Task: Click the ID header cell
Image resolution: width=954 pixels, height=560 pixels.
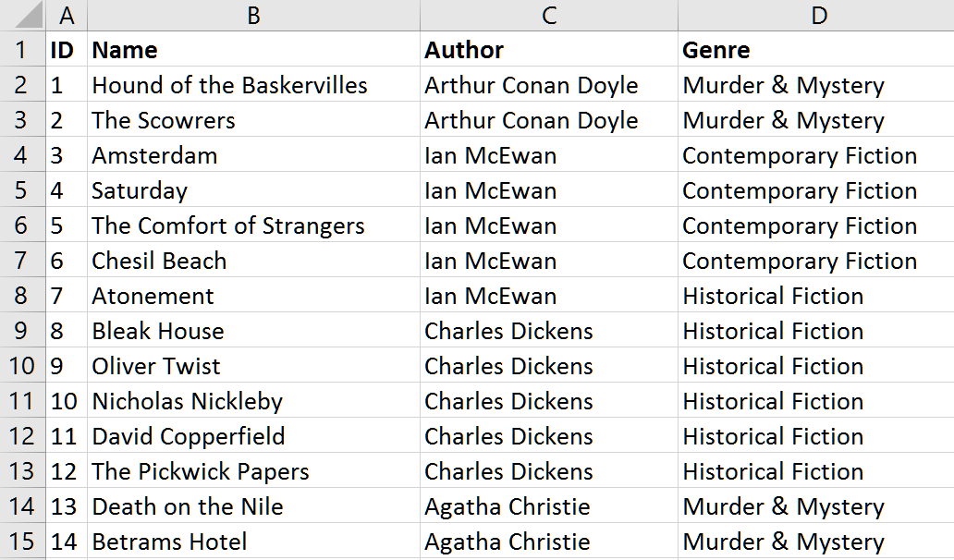Action: tap(67, 50)
